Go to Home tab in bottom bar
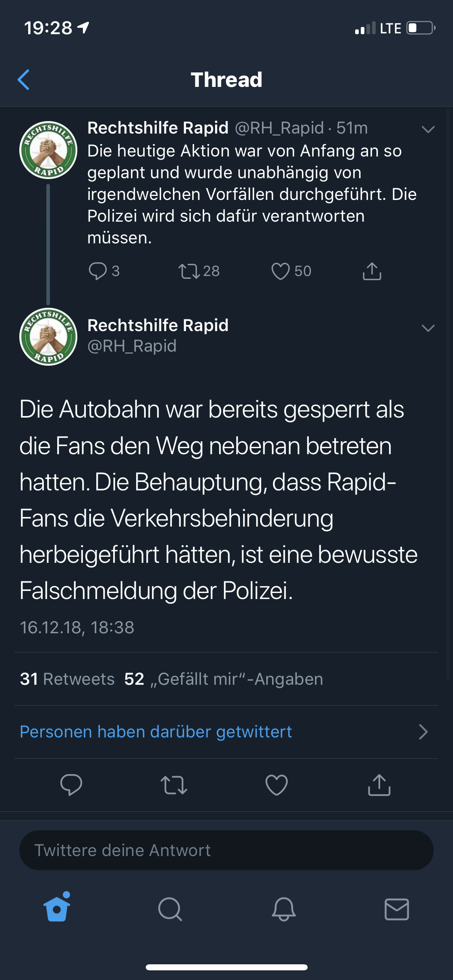This screenshot has height=980, width=453. point(57,908)
